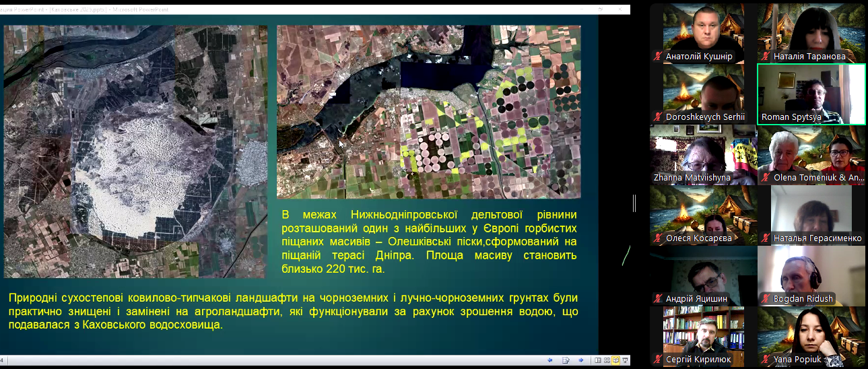Select active speaker Roman Spytsya's video tile
The width and height of the screenshot is (868, 369).
tap(811, 94)
